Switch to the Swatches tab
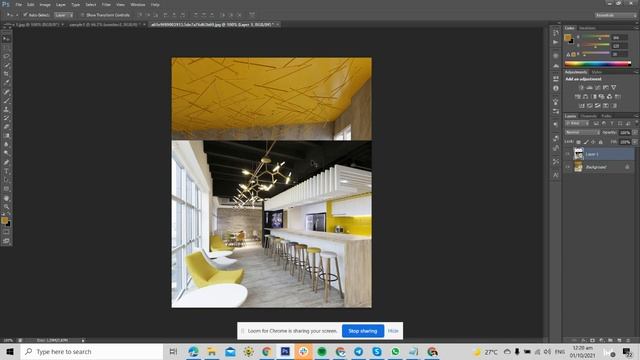This screenshot has height=360, width=640. [x=587, y=28]
